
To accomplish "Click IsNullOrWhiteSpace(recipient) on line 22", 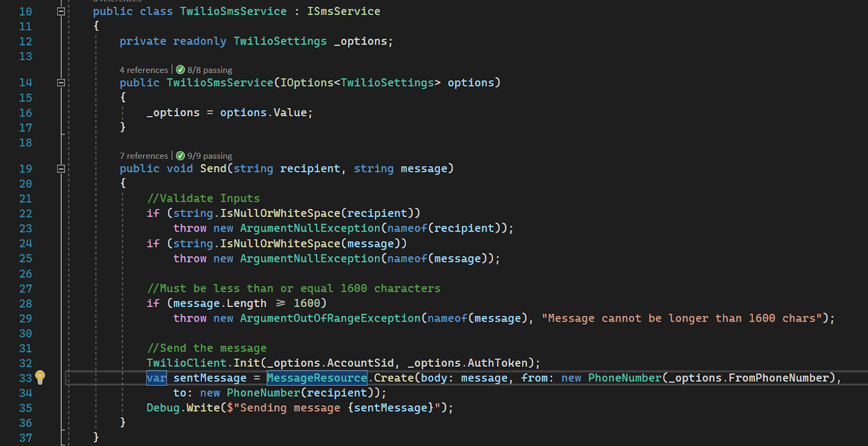I will click(316, 213).
